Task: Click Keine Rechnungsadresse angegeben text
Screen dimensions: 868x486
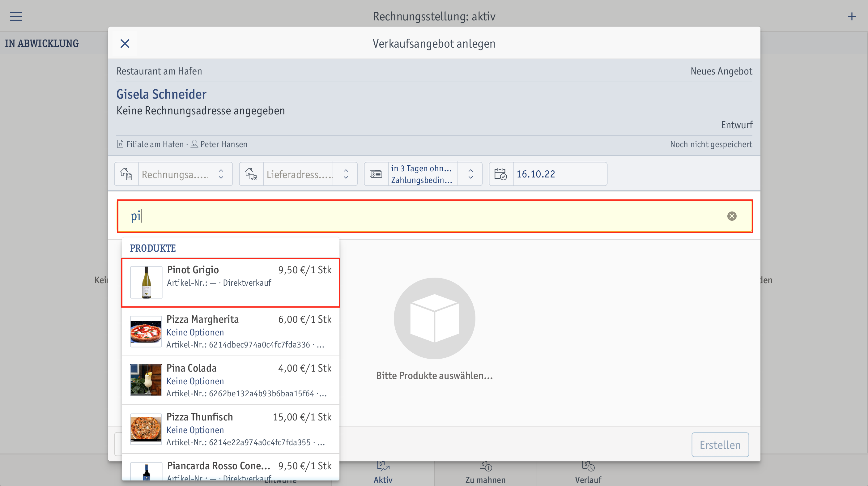Action: 201,111
